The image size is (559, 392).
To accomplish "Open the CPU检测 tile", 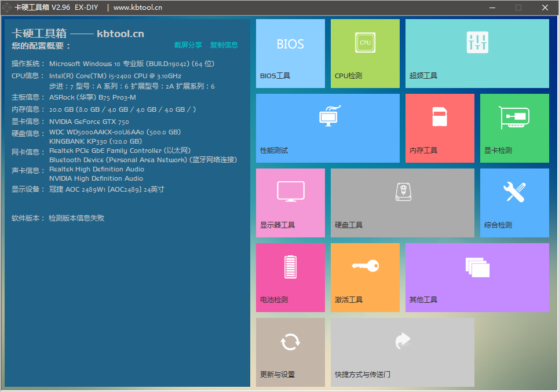I will [365, 53].
